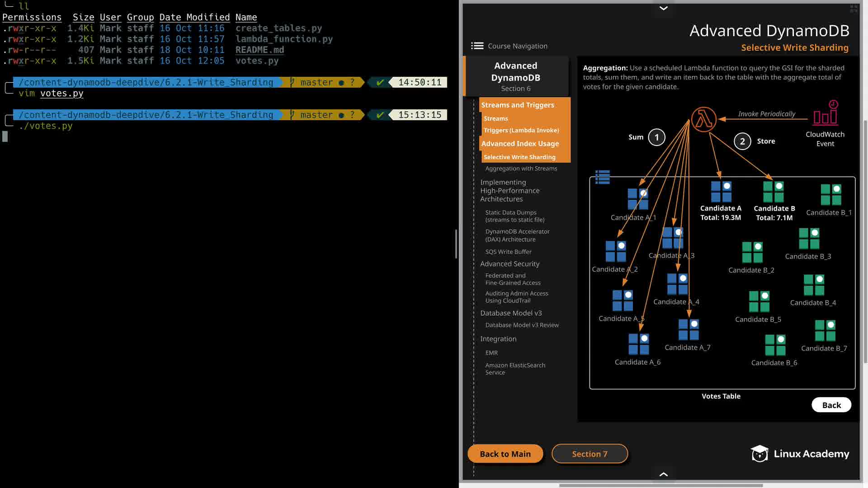Image resolution: width=868 pixels, height=488 pixels.
Task: Click the Votes Table list icon
Action: tap(603, 177)
